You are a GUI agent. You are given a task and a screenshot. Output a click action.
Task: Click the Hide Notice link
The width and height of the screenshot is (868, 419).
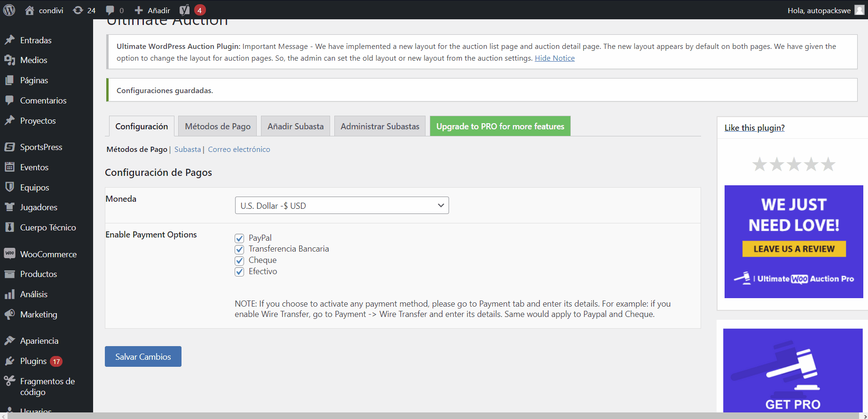pyautogui.click(x=554, y=58)
